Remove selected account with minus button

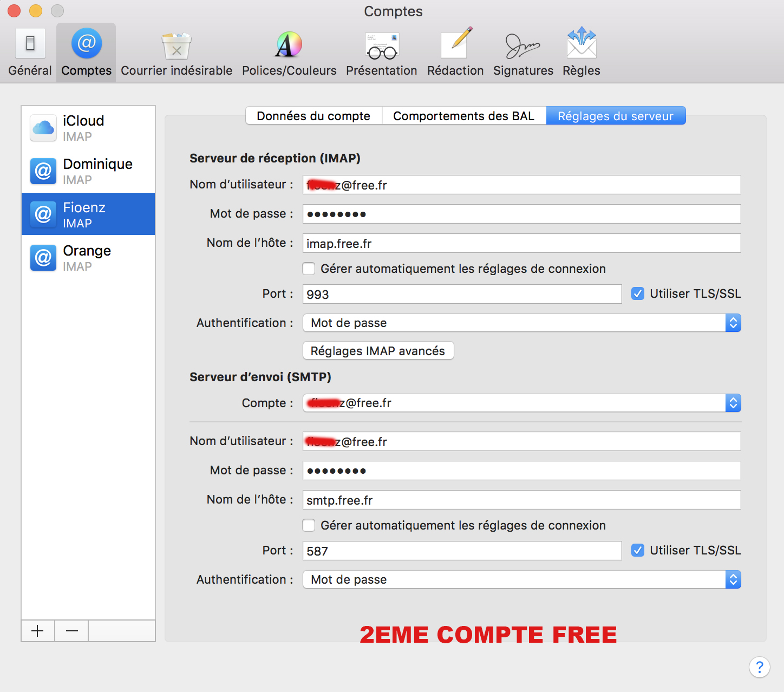coord(71,631)
